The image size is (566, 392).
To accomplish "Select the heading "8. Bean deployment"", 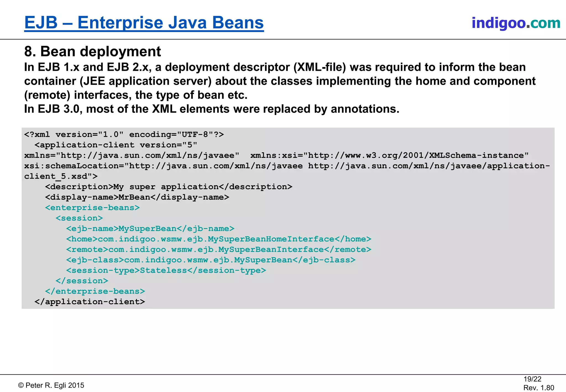I will tap(93, 51).
